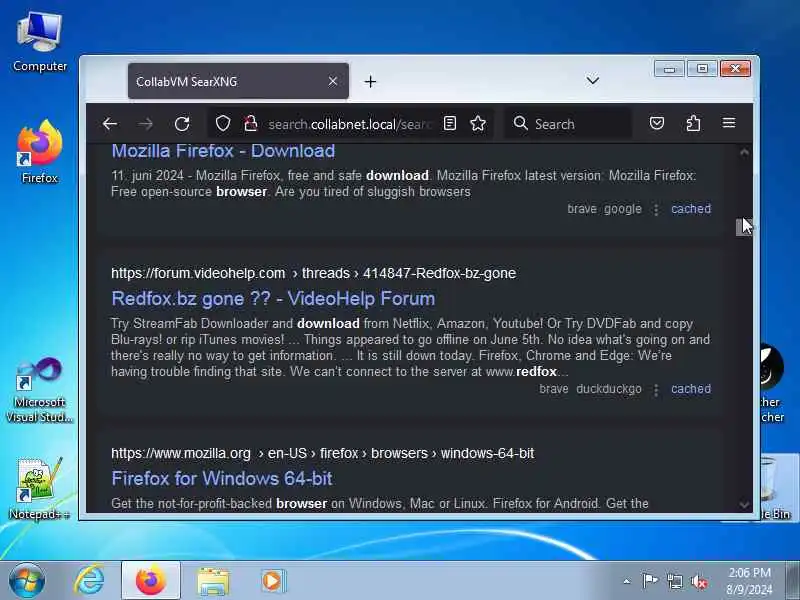The image size is (800, 600).
Task: Click the Firefox taskbar button
Action: pyautogui.click(x=151, y=580)
